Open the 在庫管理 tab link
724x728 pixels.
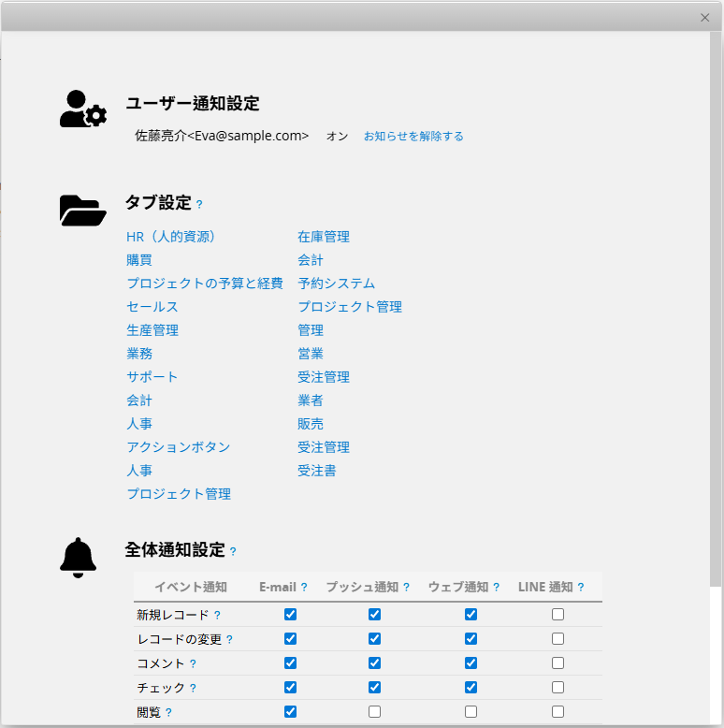click(324, 237)
